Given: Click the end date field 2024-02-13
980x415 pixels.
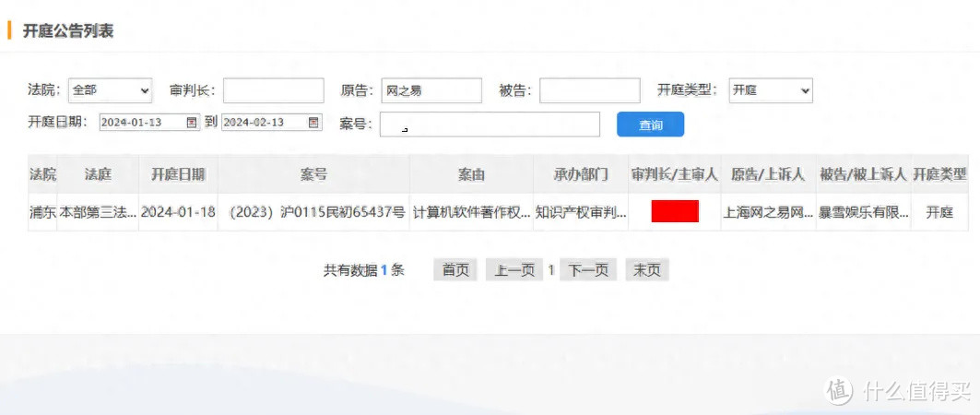Looking at the screenshot, I should coord(272,122).
